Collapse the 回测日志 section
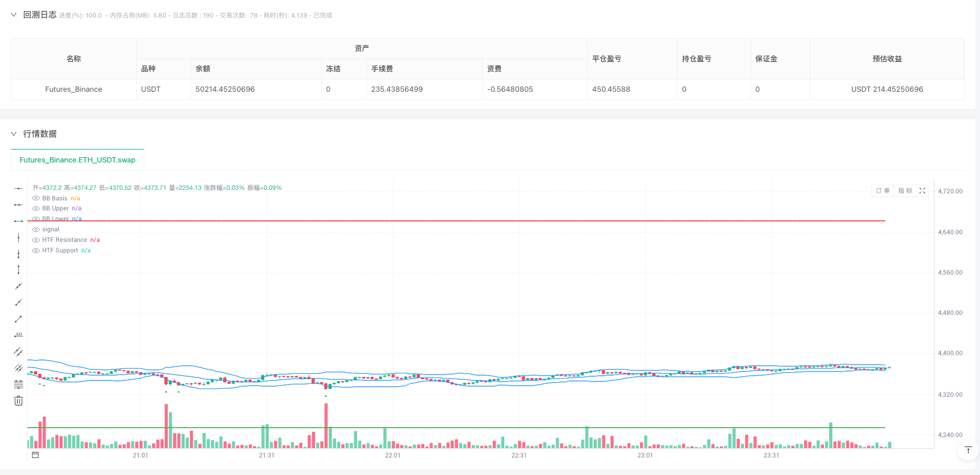 [13, 15]
